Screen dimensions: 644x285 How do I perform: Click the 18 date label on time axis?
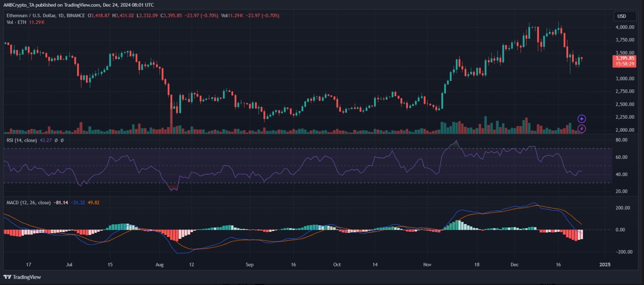(477, 265)
